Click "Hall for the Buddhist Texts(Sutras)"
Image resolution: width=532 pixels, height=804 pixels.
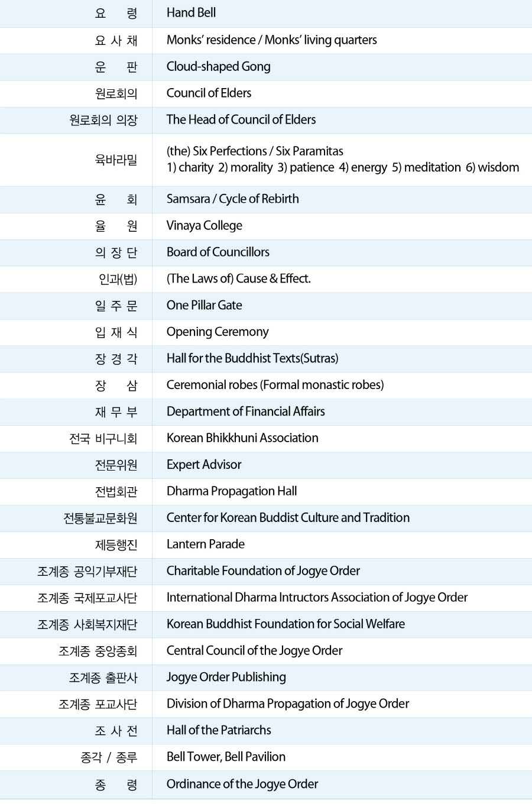pos(252,359)
